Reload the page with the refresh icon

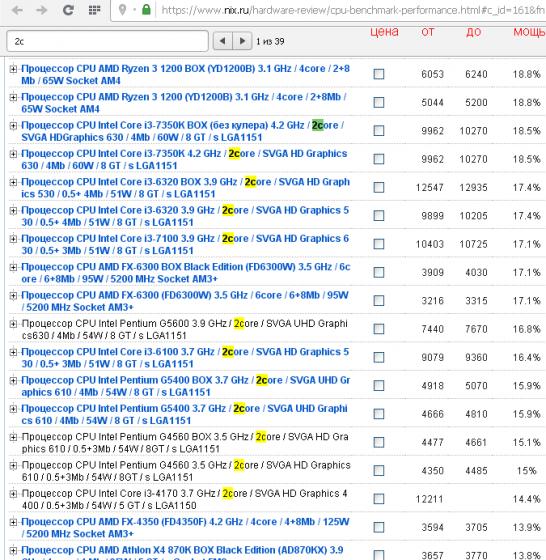(x=68, y=10)
